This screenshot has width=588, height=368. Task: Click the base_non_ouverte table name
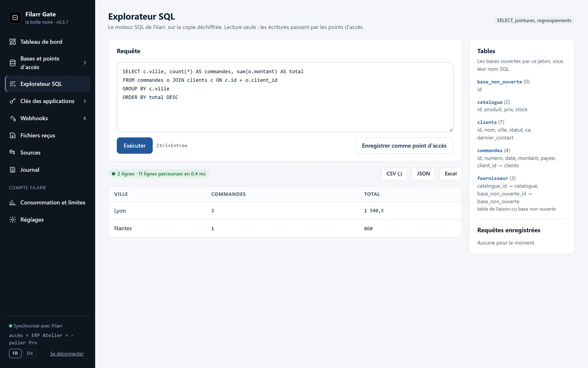click(499, 82)
